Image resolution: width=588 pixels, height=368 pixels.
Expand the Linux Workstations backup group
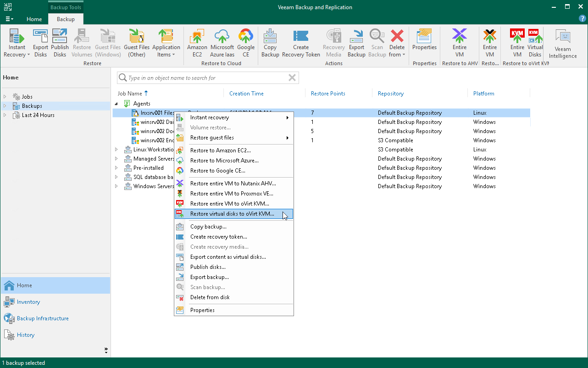point(116,150)
